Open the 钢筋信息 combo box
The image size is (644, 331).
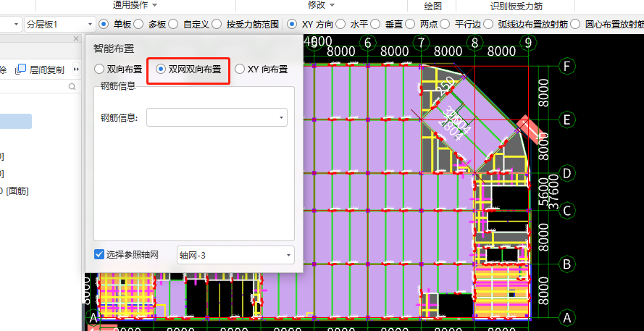(217, 117)
